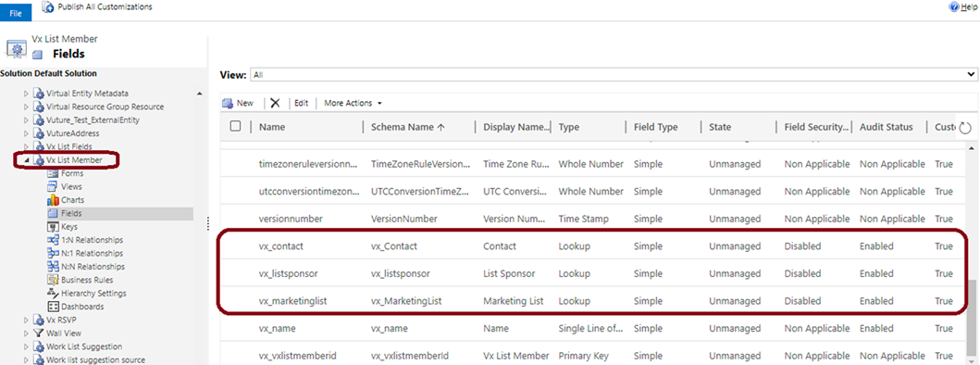This screenshot has width=980, height=365.
Task: Click the Vx List Fields entity icon
Action: [x=40, y=146]
